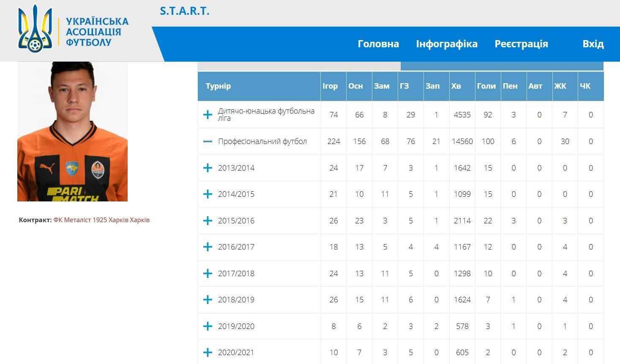Viewport: 620px width, 364px height.
Task: Open the 2019/2020 season details
Action: pos(208,326)
